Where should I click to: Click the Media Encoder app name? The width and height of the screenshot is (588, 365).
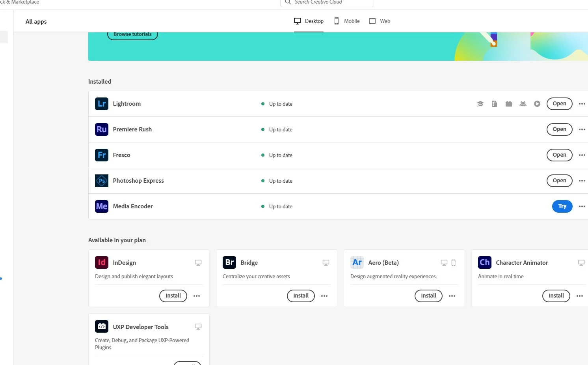(x=133, y=206)
